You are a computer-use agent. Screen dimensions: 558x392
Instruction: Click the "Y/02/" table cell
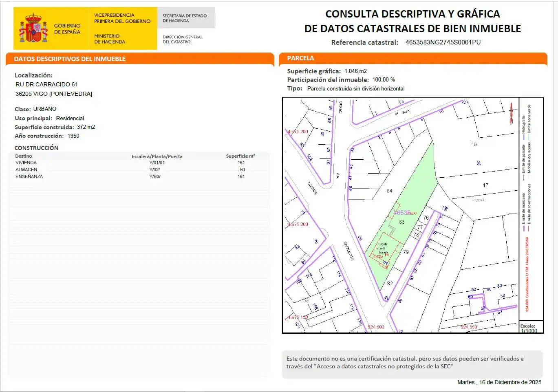(154, 170)
